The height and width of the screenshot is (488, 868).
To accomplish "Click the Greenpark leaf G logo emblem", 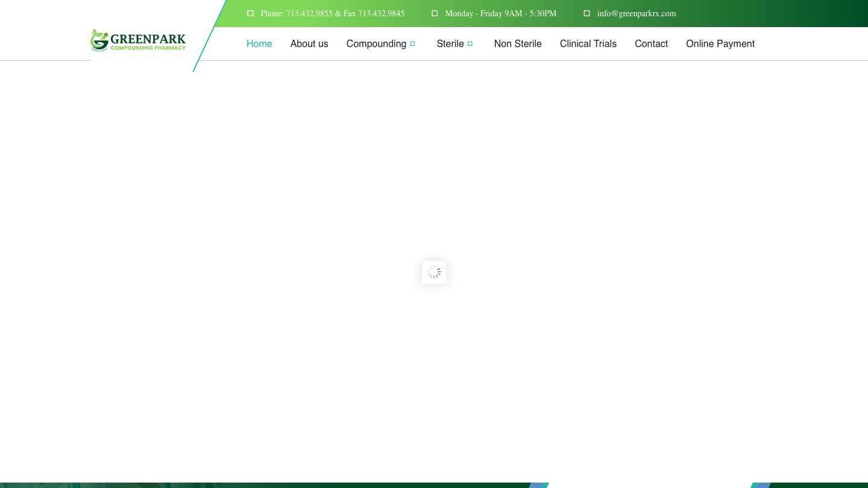I will click(99, 40).
